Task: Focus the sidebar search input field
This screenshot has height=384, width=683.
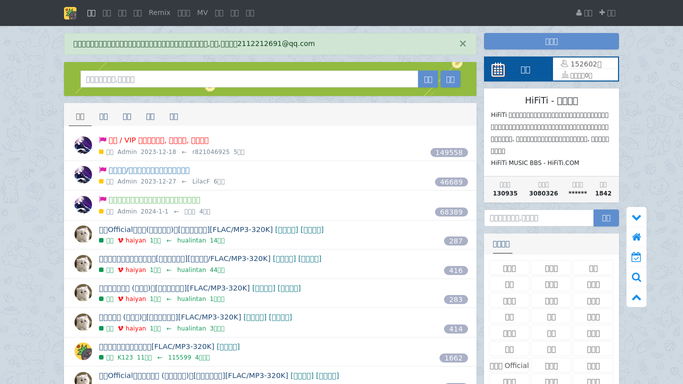Action: [539, 218]
